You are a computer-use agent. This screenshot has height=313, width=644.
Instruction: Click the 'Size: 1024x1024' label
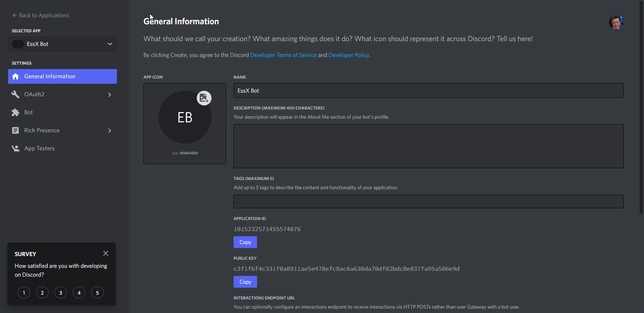(185, 153)
